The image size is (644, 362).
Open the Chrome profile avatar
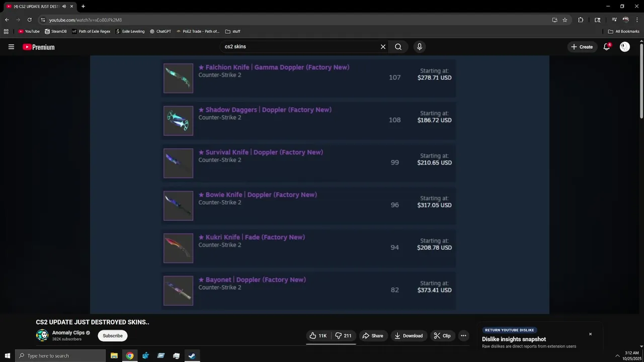click(625, 20)
